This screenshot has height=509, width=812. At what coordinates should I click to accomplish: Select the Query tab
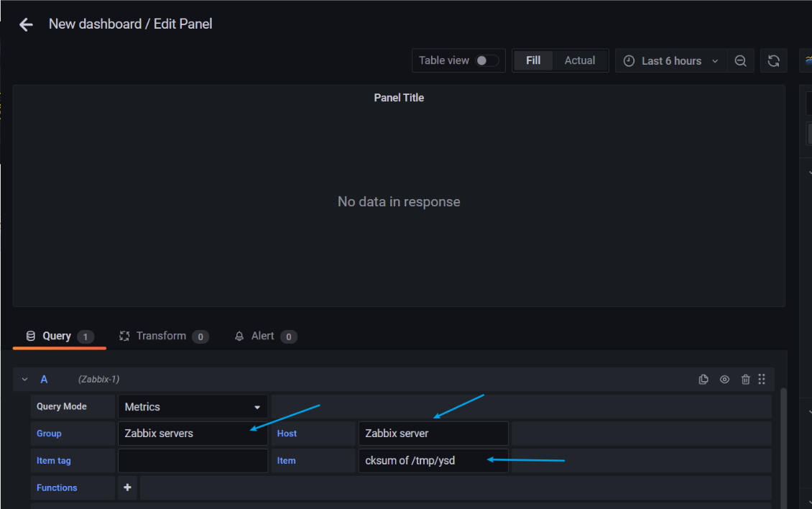(x=59, y=336)
